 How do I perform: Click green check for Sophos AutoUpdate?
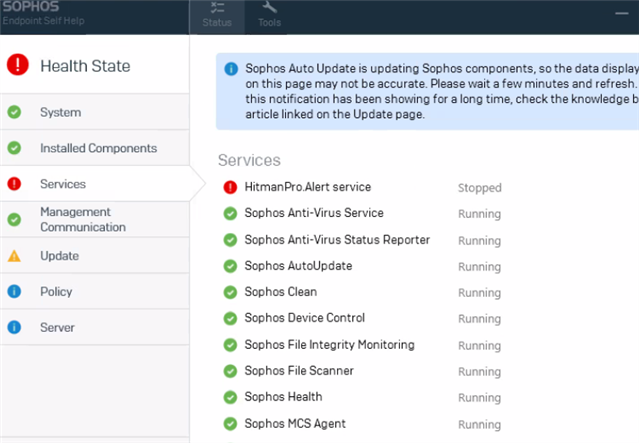[230, 266]
